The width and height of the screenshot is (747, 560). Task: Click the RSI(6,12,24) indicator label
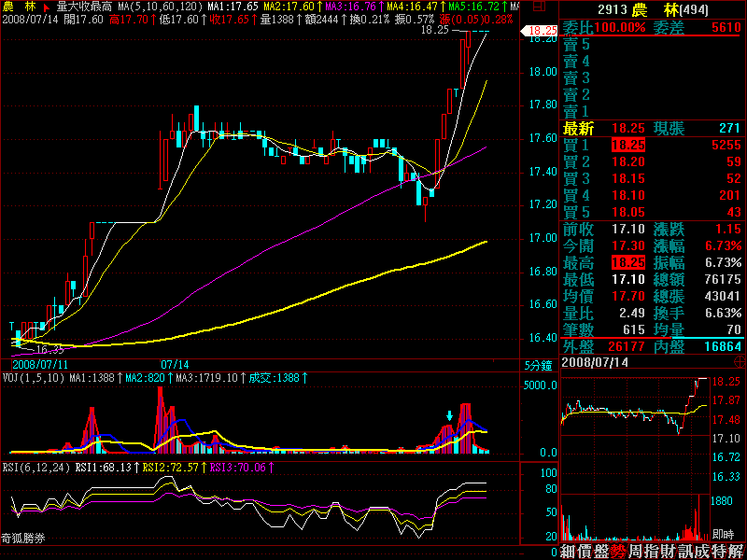pos(36,468)
